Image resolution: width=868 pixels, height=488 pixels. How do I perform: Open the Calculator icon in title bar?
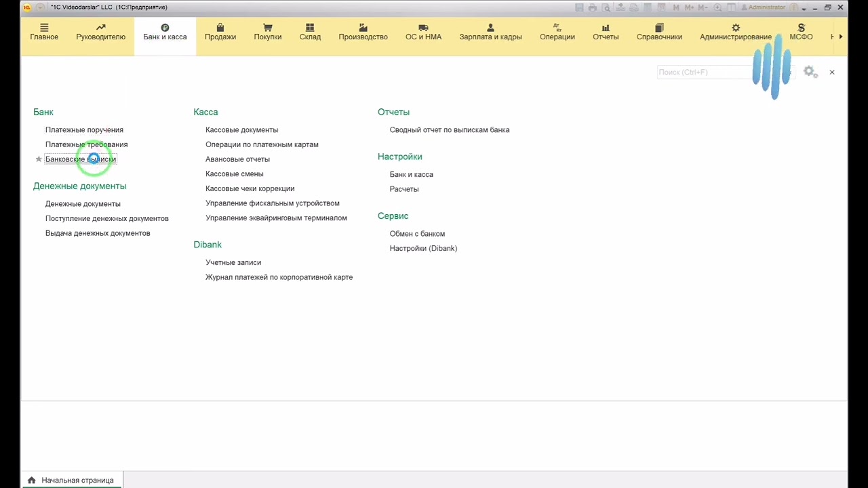[647, 7]
